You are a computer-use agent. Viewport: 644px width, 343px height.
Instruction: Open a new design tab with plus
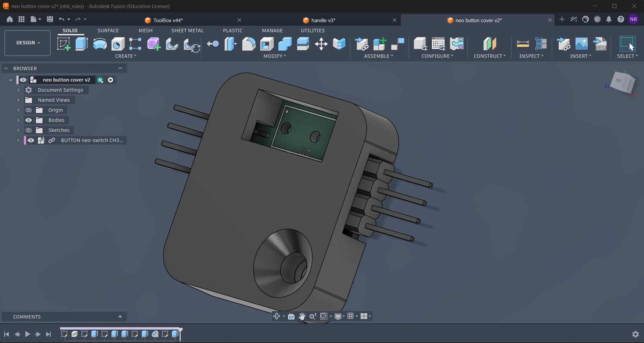tap(562, 19)
